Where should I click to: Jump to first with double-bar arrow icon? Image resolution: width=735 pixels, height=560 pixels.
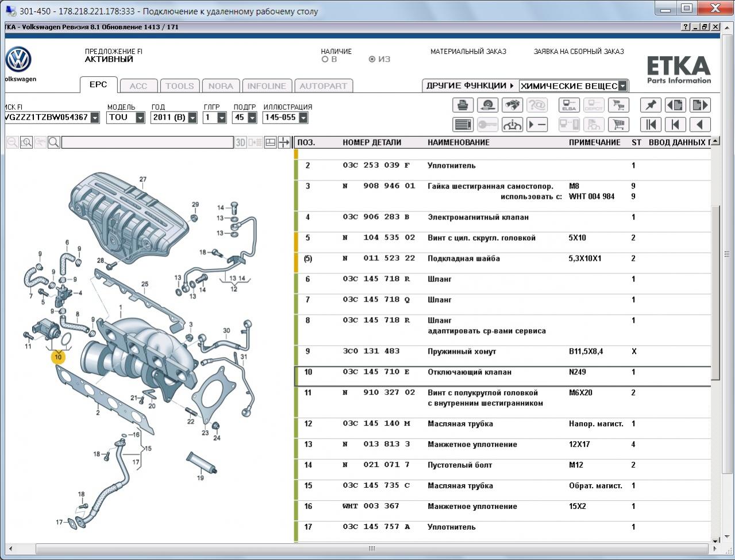(x=651, y=125)
